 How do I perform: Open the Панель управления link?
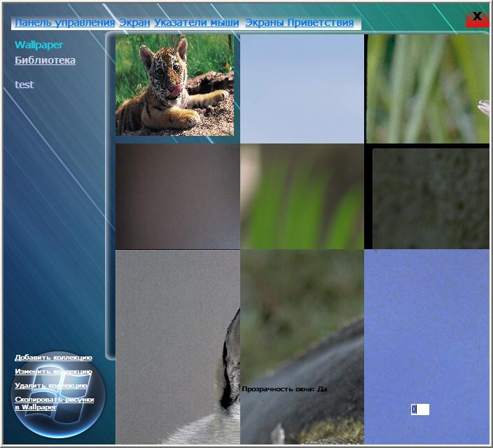tap(64, 22)
